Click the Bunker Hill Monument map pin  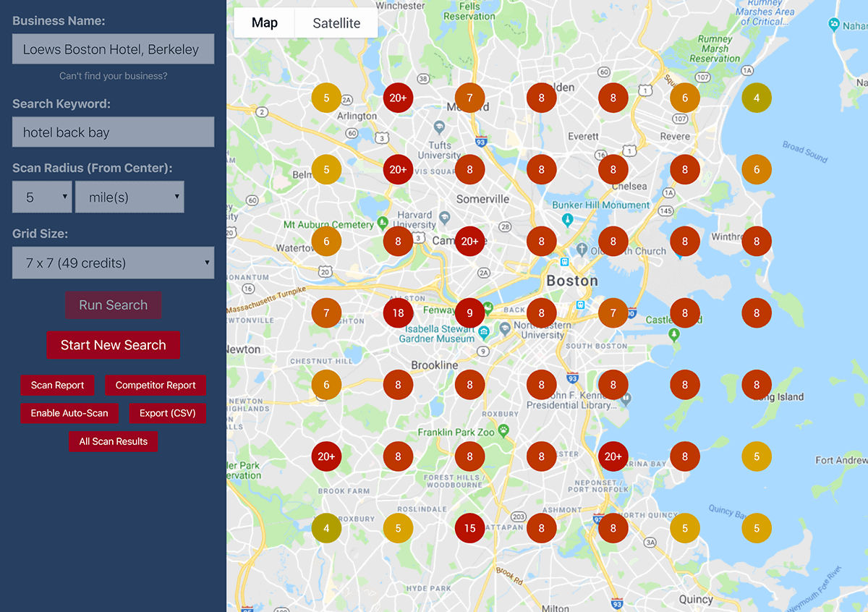click(x=569, y=219)
